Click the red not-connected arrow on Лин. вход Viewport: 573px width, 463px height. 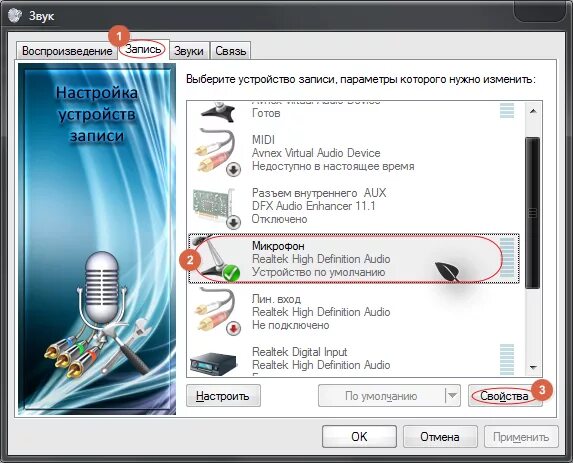coord(234,328)
